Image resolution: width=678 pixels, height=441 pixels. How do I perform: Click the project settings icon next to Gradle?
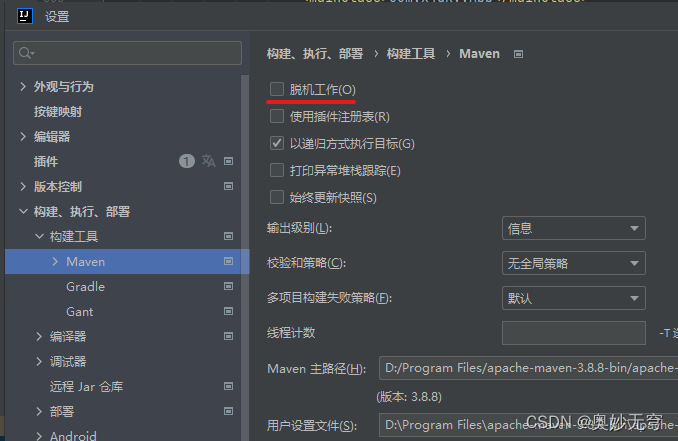228,286
